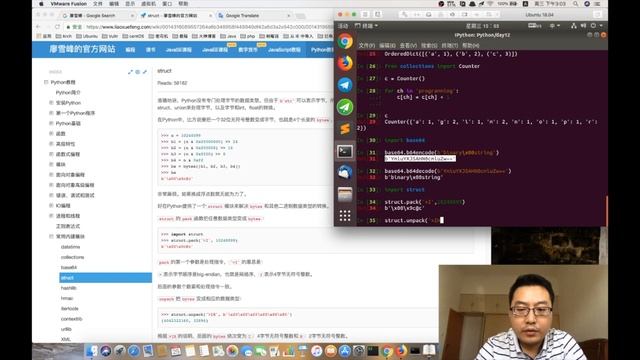Launch Siri from the macOS dock
The image size is (640, 360).
click(x=106, y=351)
